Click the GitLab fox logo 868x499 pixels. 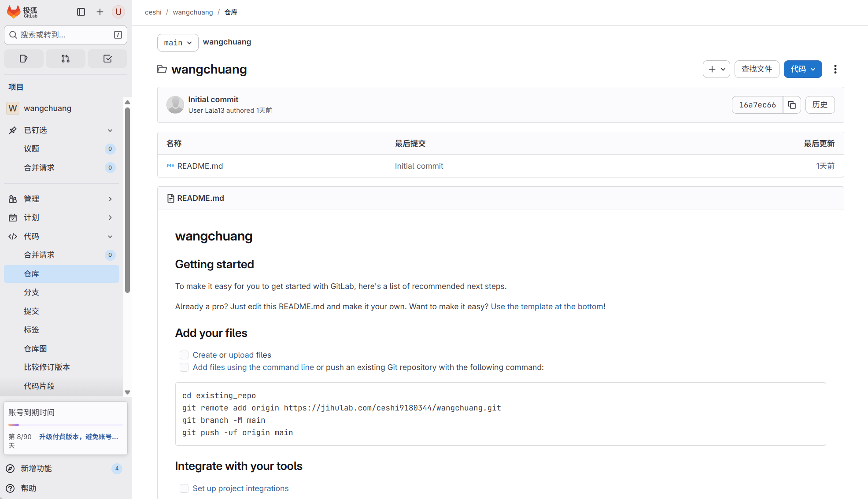[x=14, y=12]
